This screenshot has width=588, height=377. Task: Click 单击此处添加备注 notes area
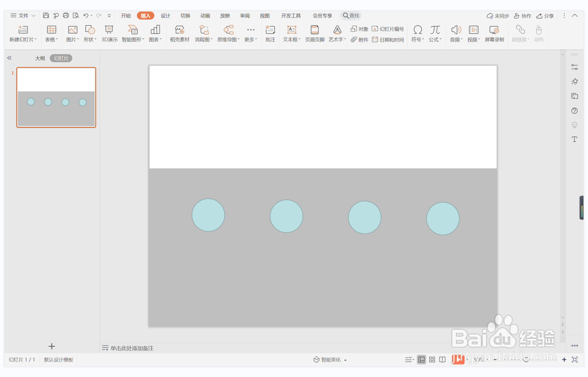tap(132, 348)
